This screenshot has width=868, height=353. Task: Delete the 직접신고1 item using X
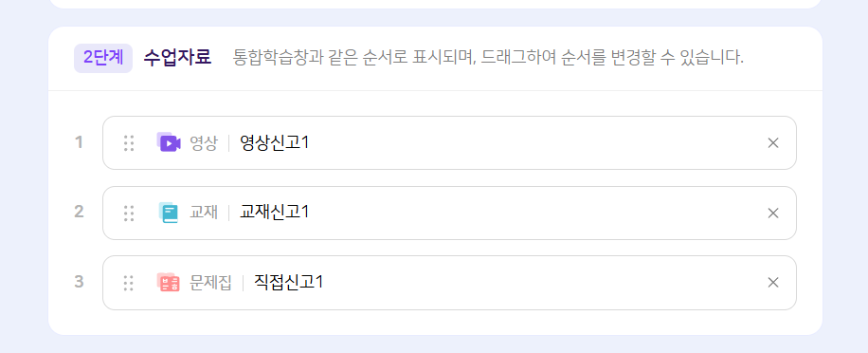click(x=773, y=283)
